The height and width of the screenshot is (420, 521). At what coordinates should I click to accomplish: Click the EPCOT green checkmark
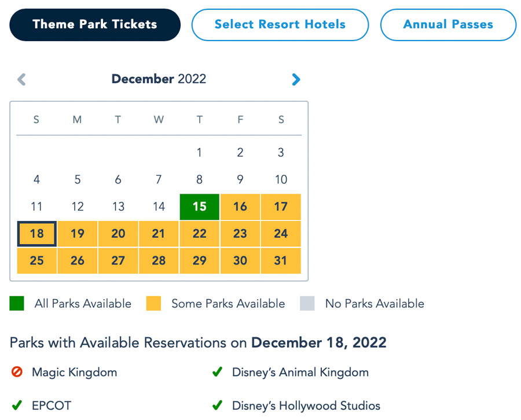pyautogui.click(x=17, y=405)
